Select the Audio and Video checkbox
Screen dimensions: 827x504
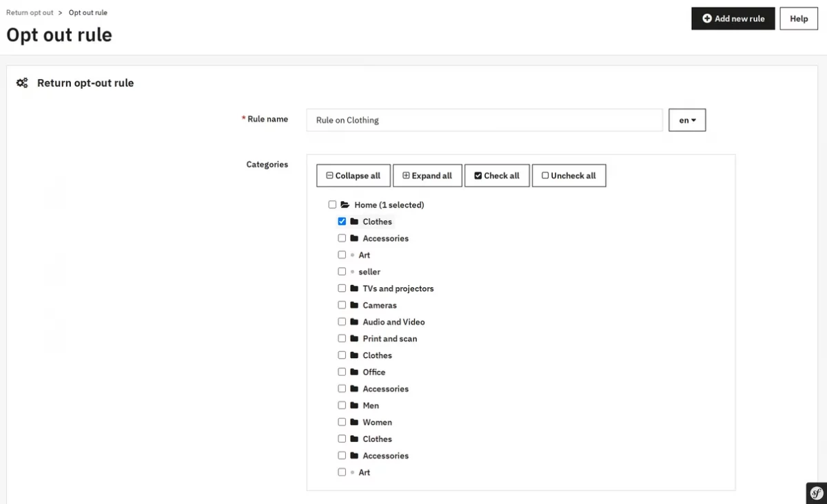coord(342,322)
